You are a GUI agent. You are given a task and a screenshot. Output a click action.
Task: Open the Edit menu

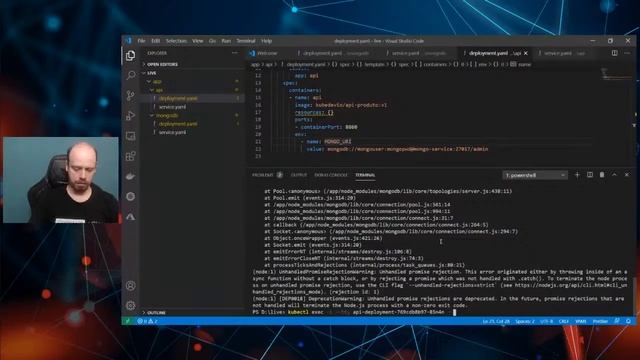pyautogui.click(x=156, y=41)
